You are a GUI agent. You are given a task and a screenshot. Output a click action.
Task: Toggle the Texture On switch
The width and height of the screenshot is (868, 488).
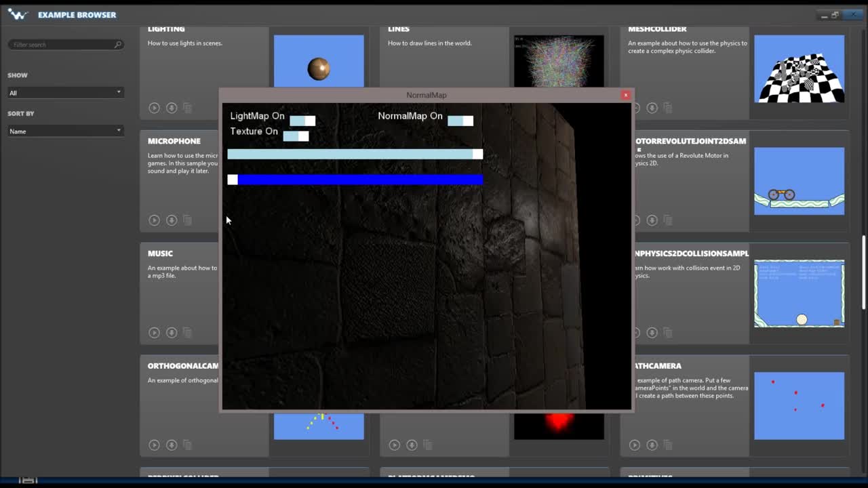click(296, 136)
